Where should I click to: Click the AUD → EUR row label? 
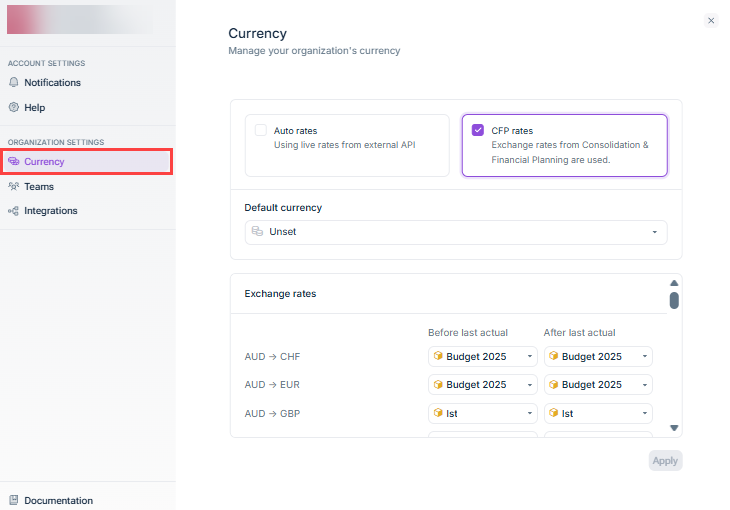pyautogui.click(x=272, y=385)
